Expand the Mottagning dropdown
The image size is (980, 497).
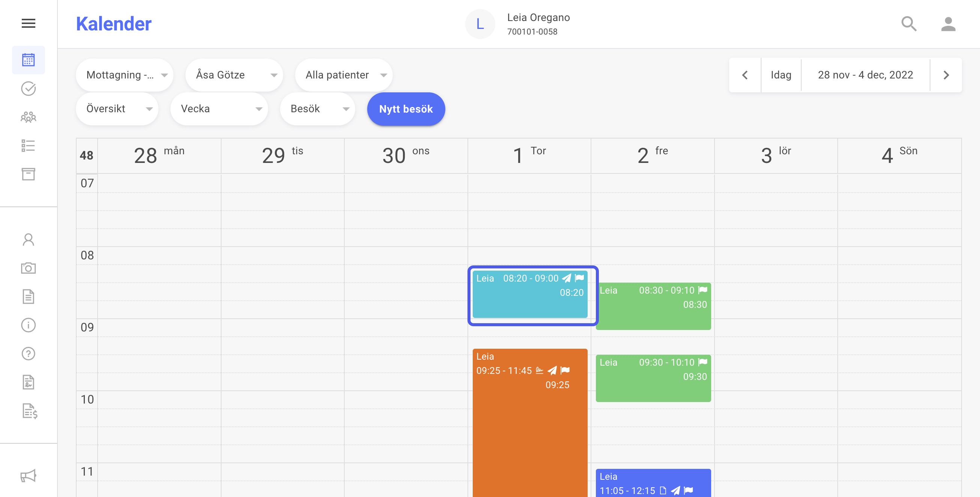(x=124, y=75)
